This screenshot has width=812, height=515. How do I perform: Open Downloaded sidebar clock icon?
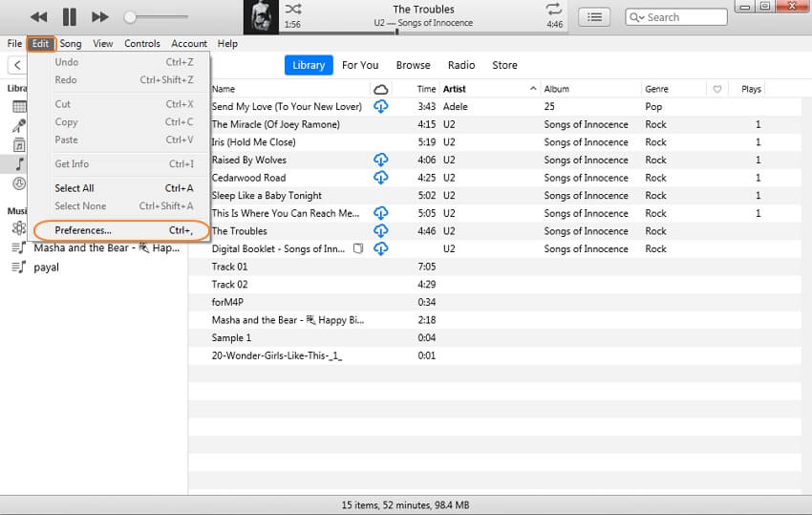pyautogui.click(x=19, y=183)
